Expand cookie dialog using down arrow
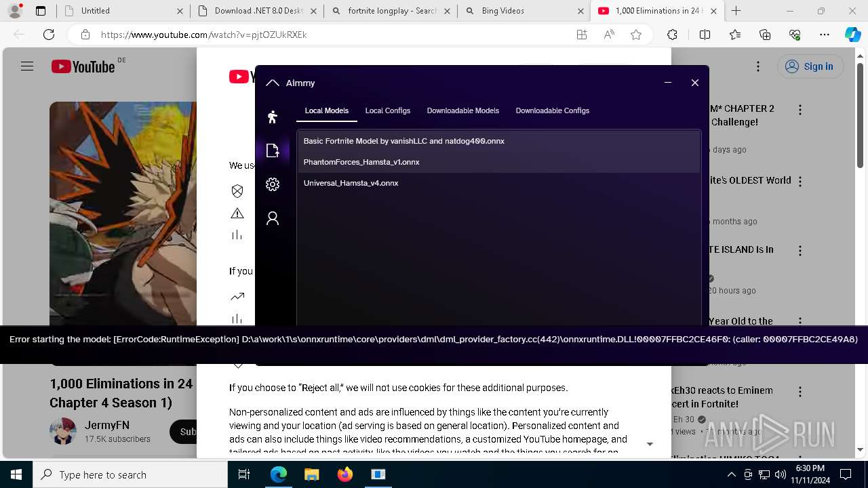The height and width of the screenshot is (488, 868). click(x=650, y=444)
